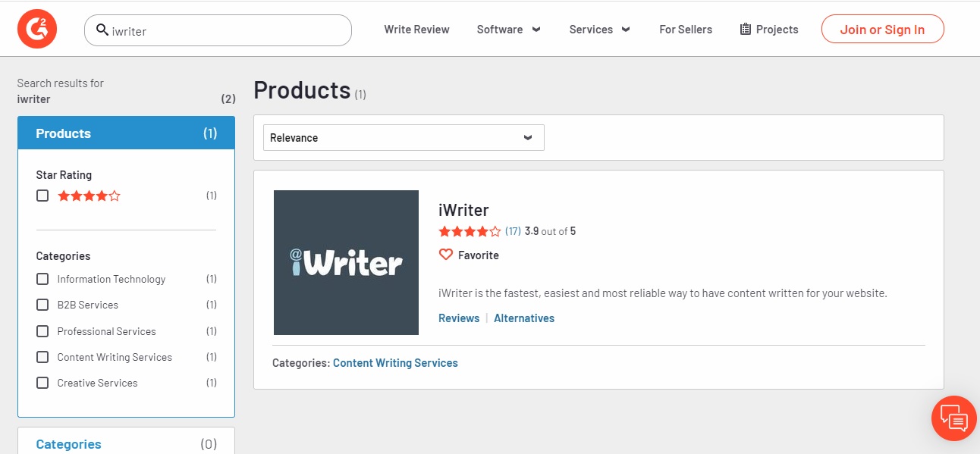Expand the Software menu chevron
The image size is (980, 454).
coord(536,30)
